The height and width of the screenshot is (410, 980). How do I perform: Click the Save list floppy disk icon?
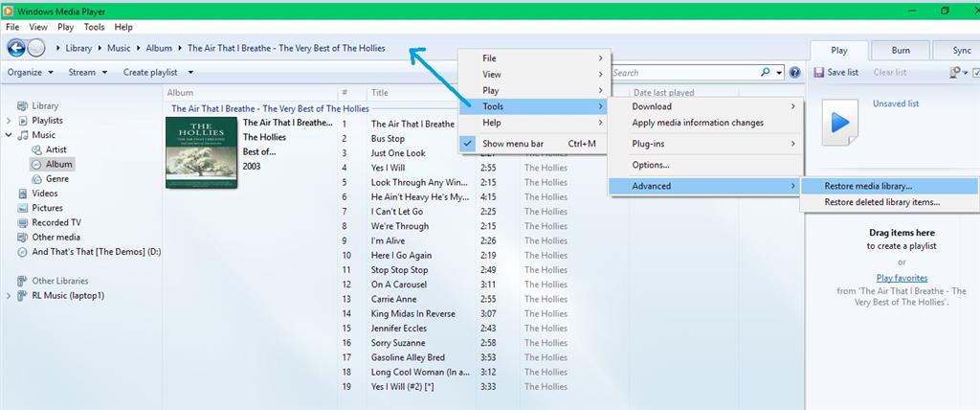pos(819,73)
